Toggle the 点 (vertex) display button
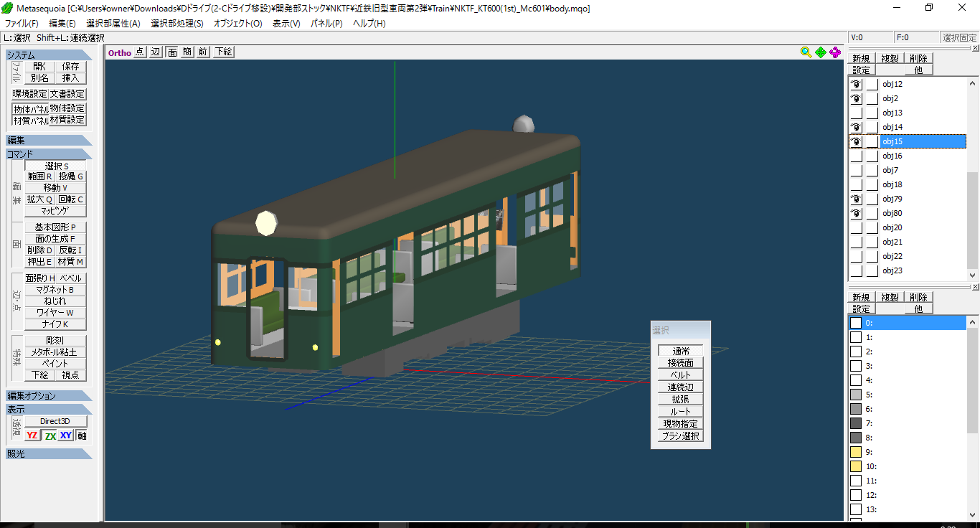This screenshot has width=980, height=528. click(x=140, y=52)
